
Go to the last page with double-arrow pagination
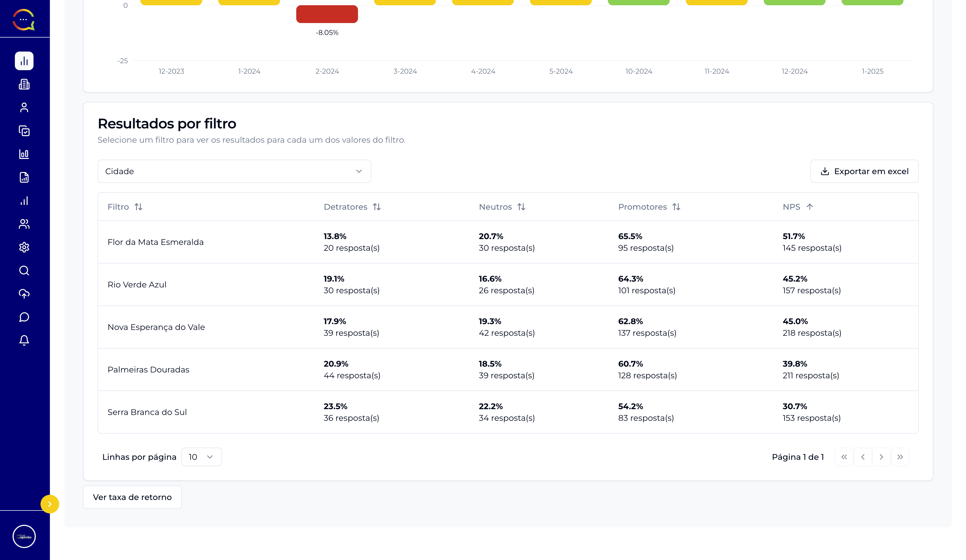[x=900, y=457]
